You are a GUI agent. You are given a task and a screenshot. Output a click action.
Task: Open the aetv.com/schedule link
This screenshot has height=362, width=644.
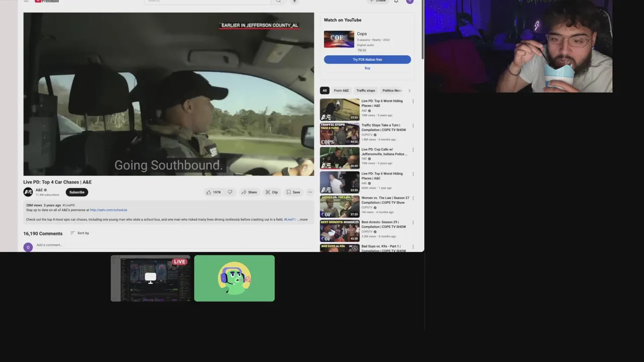click(x=108, y=210)
